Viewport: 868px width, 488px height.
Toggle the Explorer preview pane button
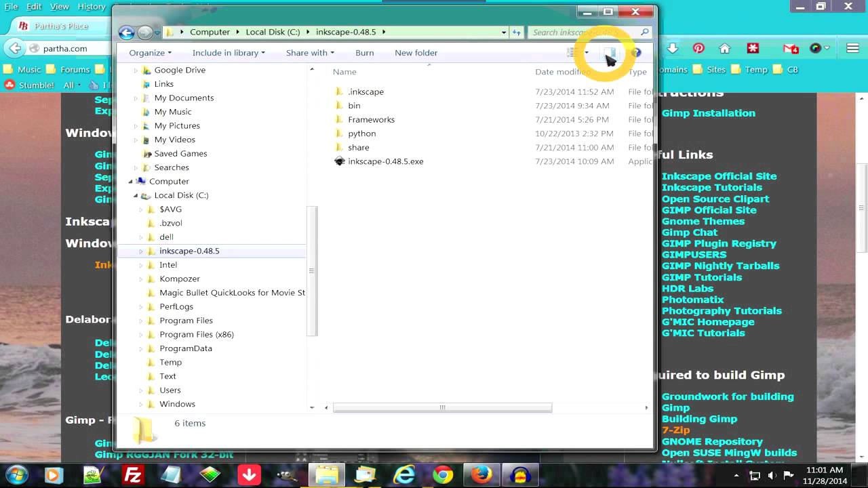tap(610, 53)
